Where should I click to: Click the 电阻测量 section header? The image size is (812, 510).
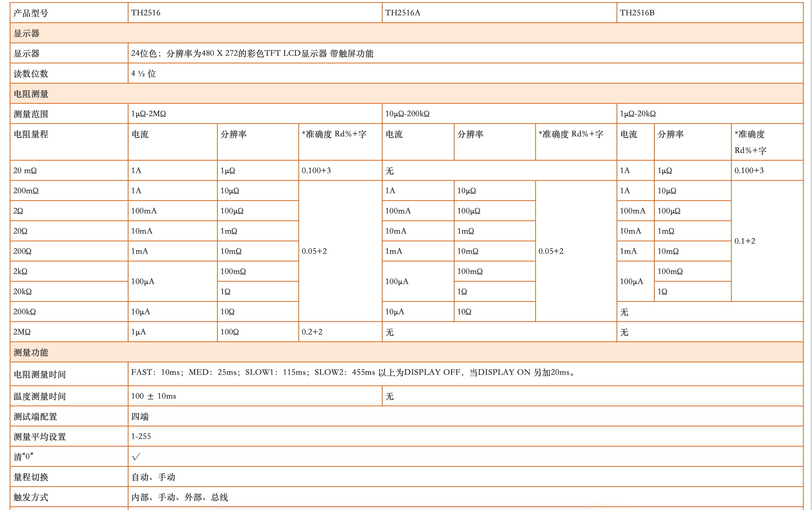pos(407,94)
